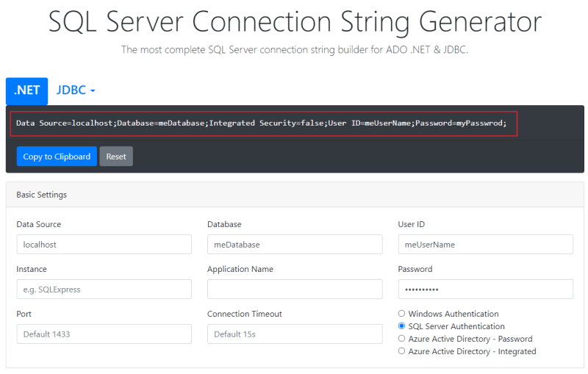
Task: Click the Application Name field
Action: [x=295, y=290]
